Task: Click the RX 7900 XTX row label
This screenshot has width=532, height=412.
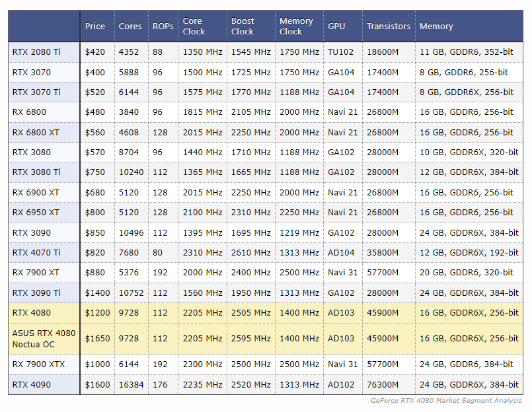Action: tap(38, 364)
